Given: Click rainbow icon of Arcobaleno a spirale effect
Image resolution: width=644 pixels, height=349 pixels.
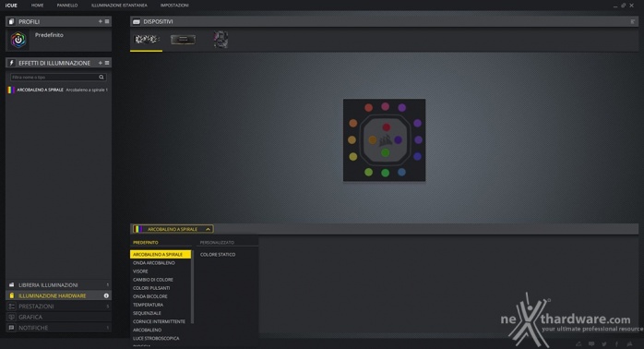Looking at the screenshot, I should coord(11,90).
